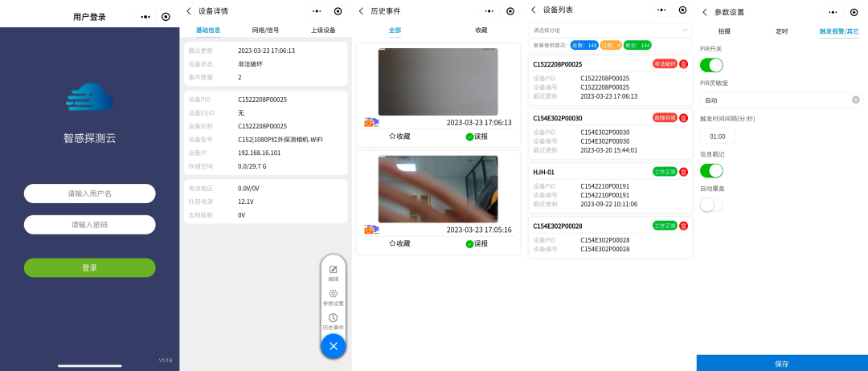The width and height of the screenshot is (868, 371).
Task: Close the floating menu with blue X button
Action: pyautogui.click(x=333, y=345)
